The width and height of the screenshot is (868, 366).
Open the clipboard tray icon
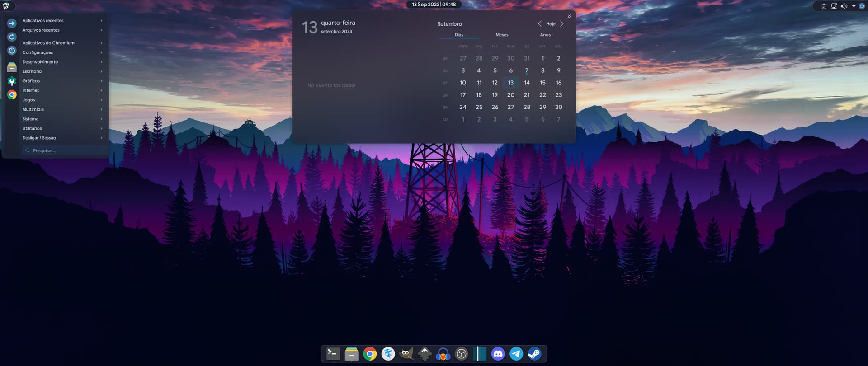point(824,6)
